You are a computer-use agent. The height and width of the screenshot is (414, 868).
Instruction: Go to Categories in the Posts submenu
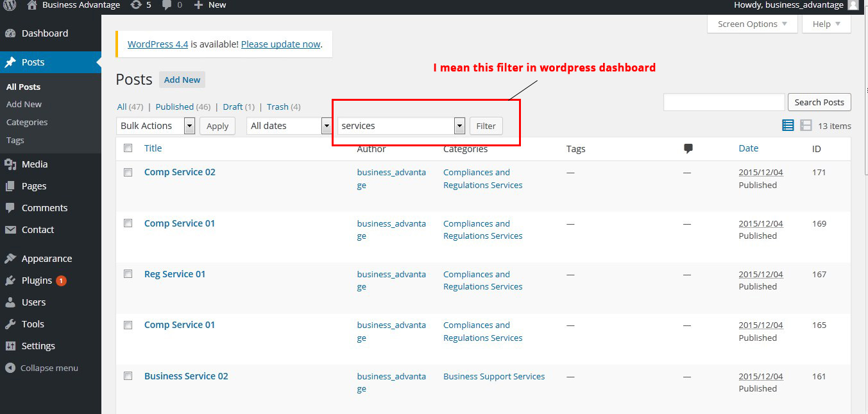(x=27, y=122)
